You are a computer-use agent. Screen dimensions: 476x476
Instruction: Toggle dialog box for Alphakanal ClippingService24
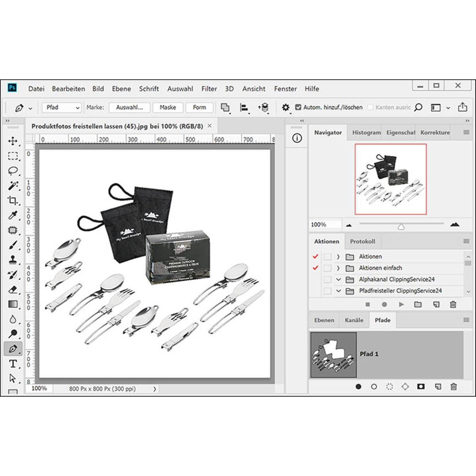tap(327, 280)
